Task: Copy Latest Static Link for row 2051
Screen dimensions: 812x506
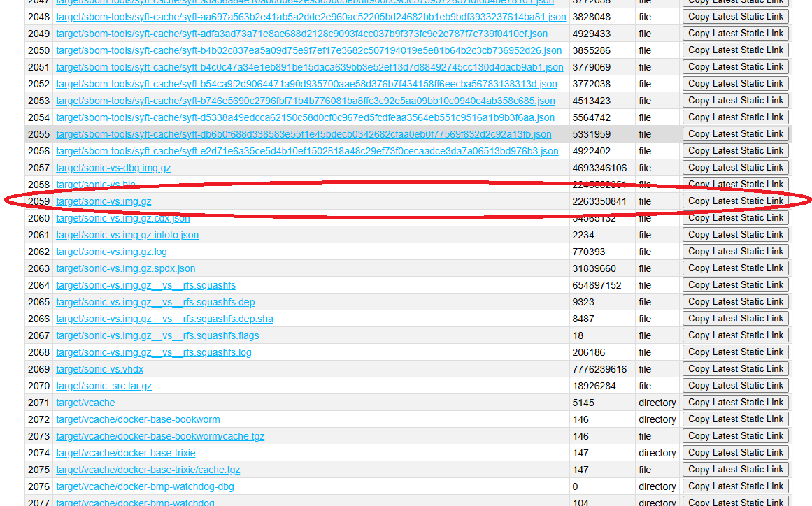Action: (735, 66)
